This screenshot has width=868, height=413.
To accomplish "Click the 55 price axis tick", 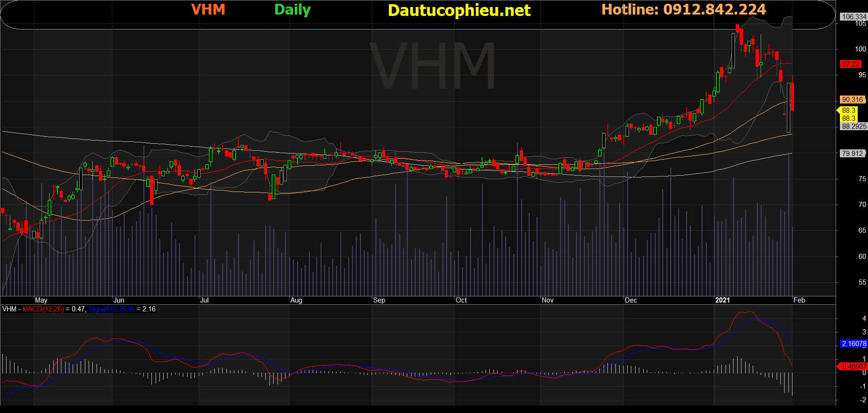I will click(862, 282).
